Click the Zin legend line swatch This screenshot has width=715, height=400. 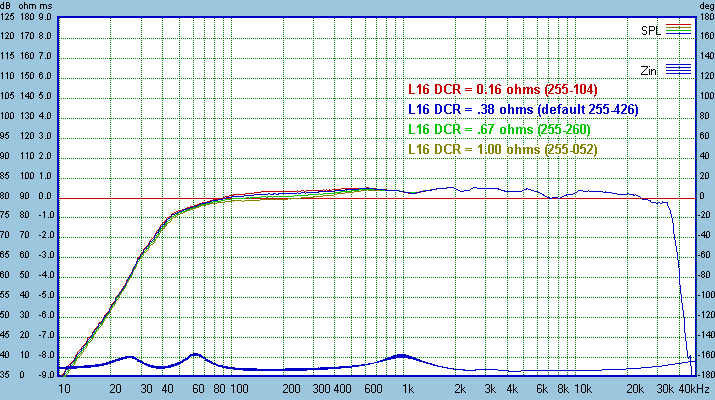(x=679, y=69)
